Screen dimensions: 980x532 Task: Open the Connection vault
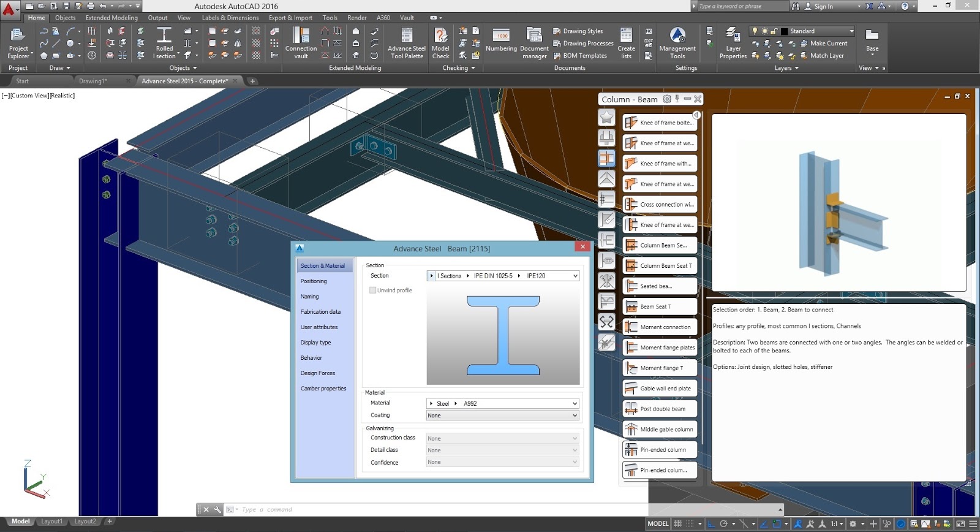pos(301,44)
